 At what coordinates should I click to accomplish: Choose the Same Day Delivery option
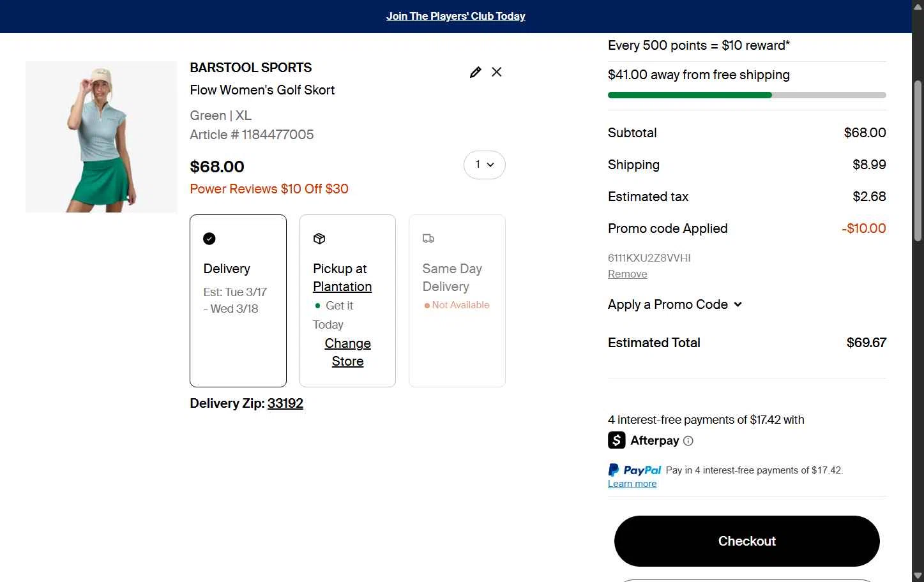tap(457, 301)
